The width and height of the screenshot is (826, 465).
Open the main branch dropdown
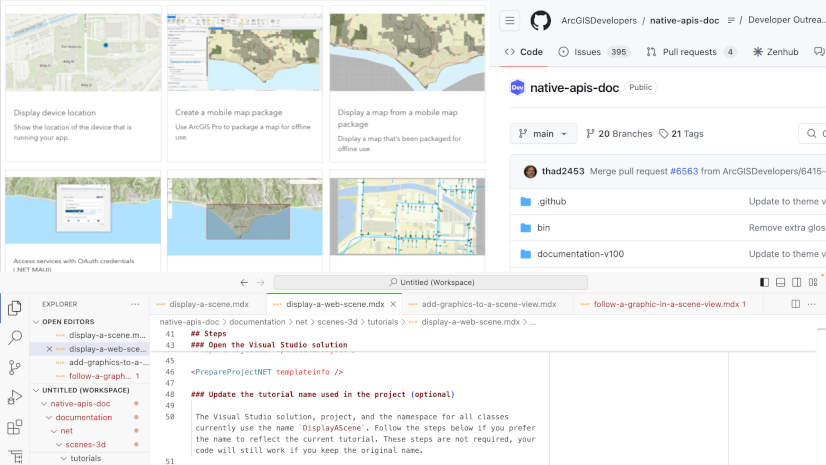click(x=543, y=134)
